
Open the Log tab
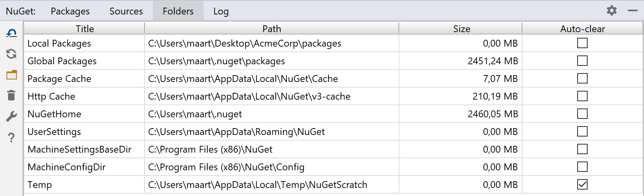pyautogui.click(x=221, y=11)
